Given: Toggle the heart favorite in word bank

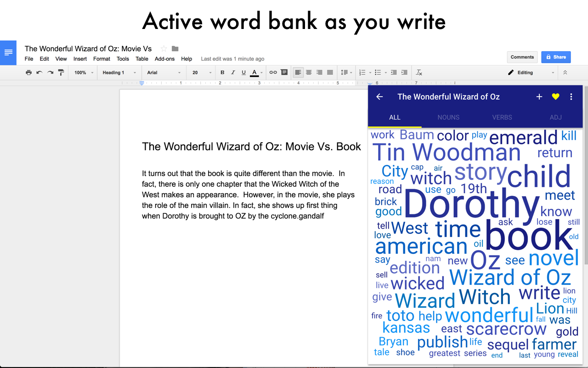Looking at the screenshot, I should coord(555,97).
